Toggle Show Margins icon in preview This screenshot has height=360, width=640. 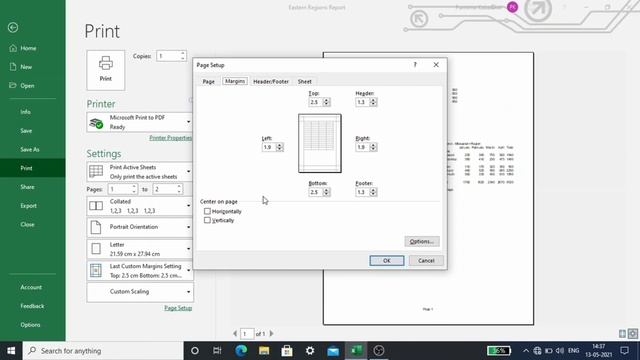(x=622, y=334)
